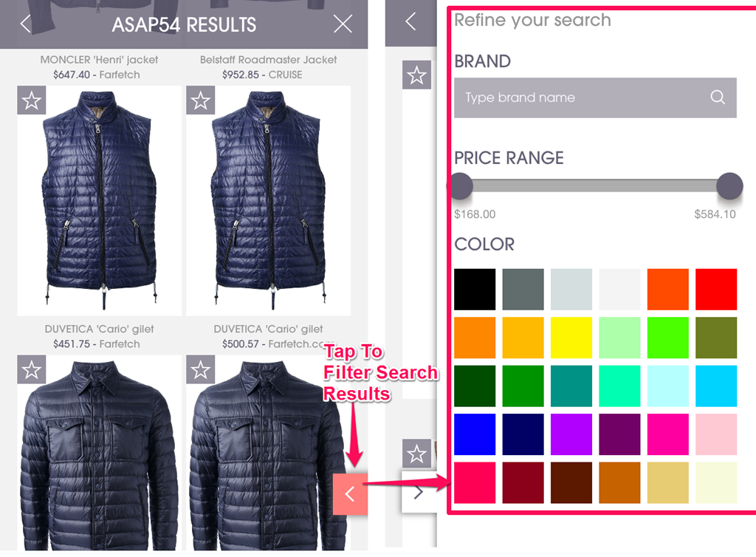Image resolution: width=756 pixels, height=557 pixels.
Task: Star the $500.57 DUVETICA 'Cario' gilet
Action: [201, 370]
